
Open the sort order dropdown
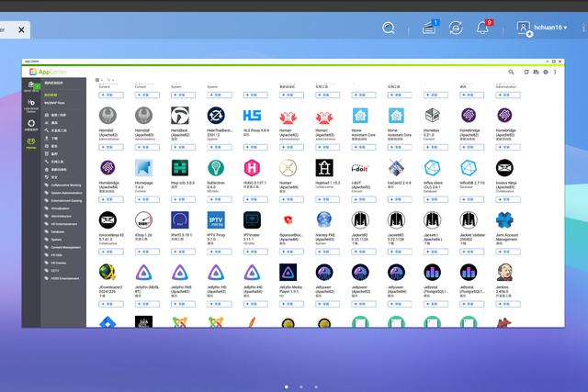pyautogui.click(x=110, y=80)
